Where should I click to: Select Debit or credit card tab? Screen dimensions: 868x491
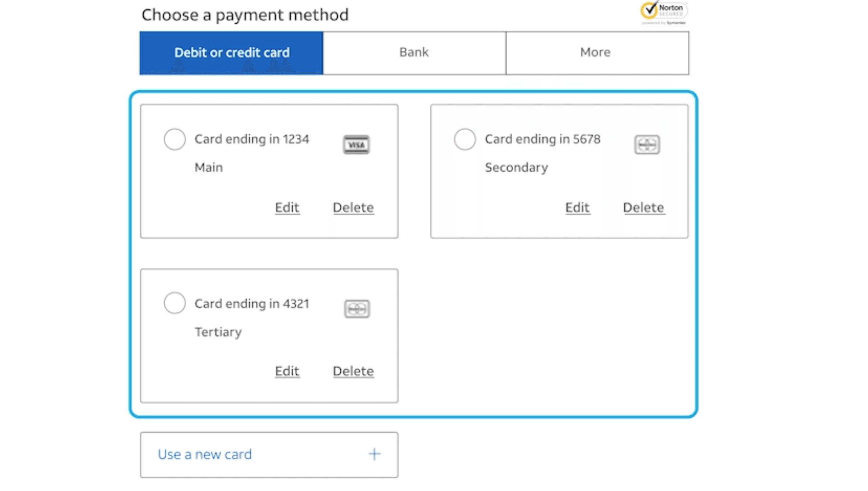click(x=232, y=53)
